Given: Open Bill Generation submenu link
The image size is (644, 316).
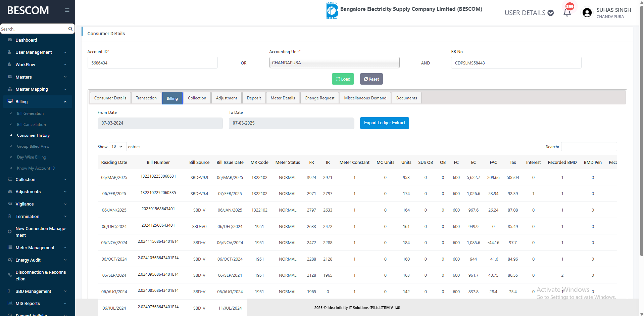Looking at the screenshot, I should tap(30, 114).
